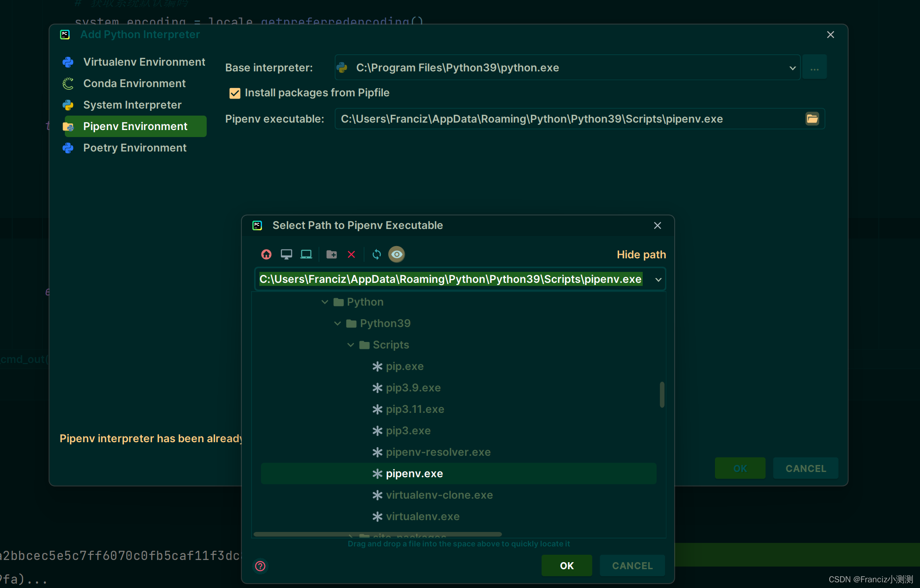Screen dimensions: 920x588
Task: Open folder browser for Pipenv executable field
Action: point(812,118)
